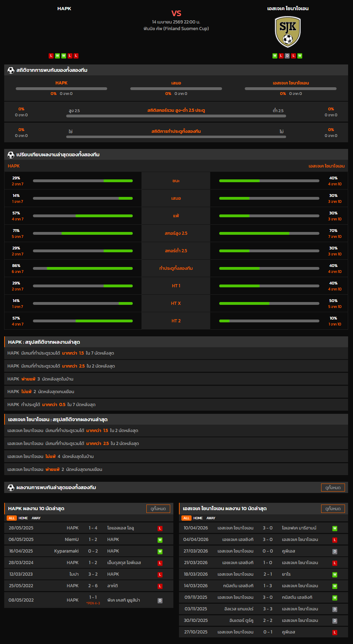Click the L result badge for 27/10/2025 match
The width and height of the screenshot is (353, 644).
(334, 632)
